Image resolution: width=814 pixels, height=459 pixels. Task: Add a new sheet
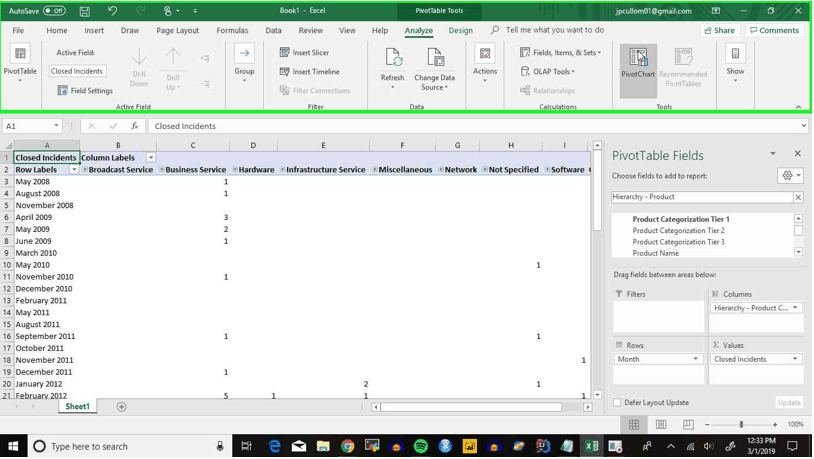pos(121,407)
